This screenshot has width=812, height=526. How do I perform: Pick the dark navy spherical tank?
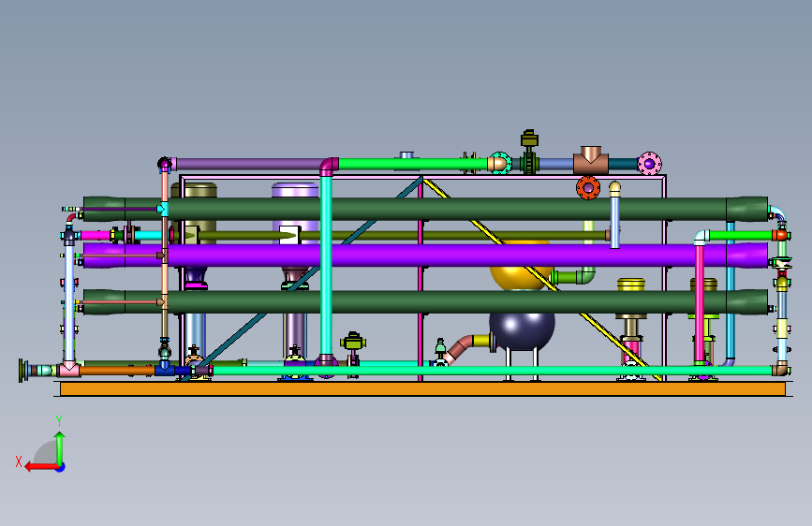coord(522,331)
